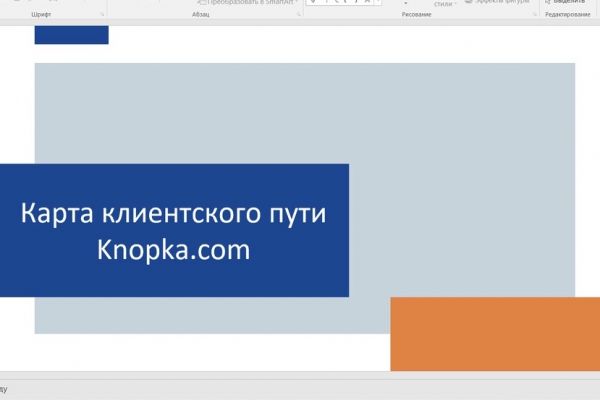The image size is (600, 400).
Task: Open the Рисование group dialog launcher
Action: pos(535,15)
